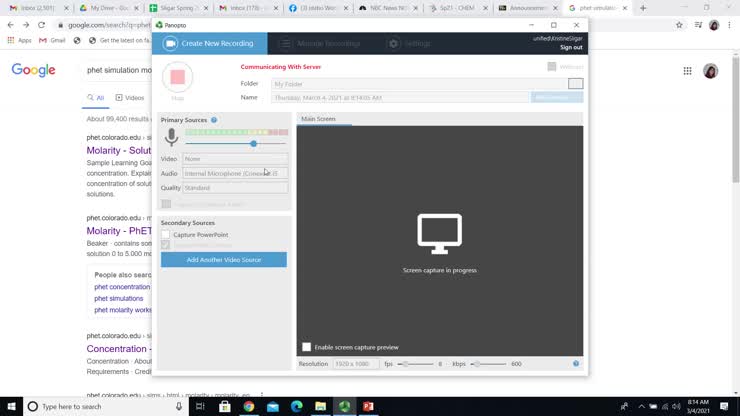Enable Capture PowerPoint checkbox
This screenshot has height=416, width=740.
click(x=166, y=235)
